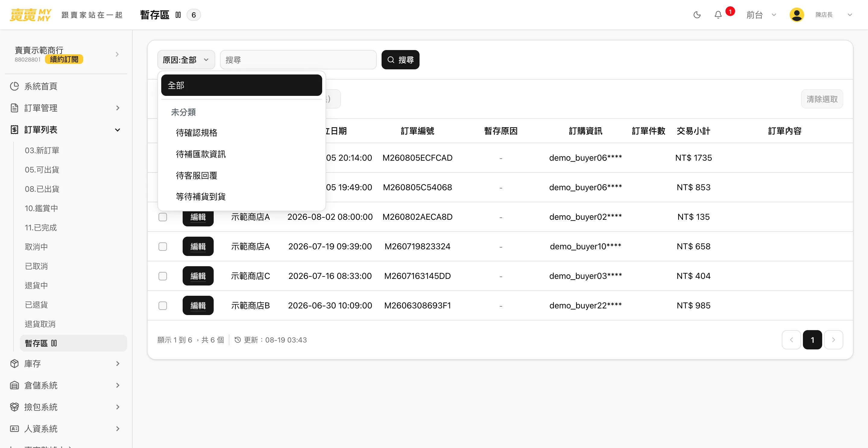Click the 訂單管理 document icon

click(14, 108)
